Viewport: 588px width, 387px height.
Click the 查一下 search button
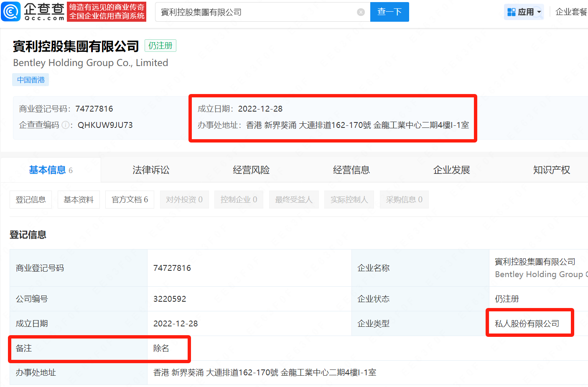point(389,12)
